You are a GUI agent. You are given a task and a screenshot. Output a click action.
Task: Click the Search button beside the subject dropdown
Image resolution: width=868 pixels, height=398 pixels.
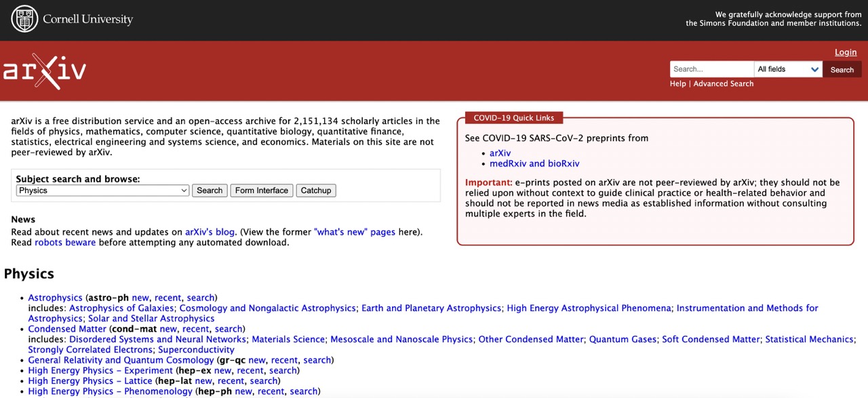pos(210,191)
